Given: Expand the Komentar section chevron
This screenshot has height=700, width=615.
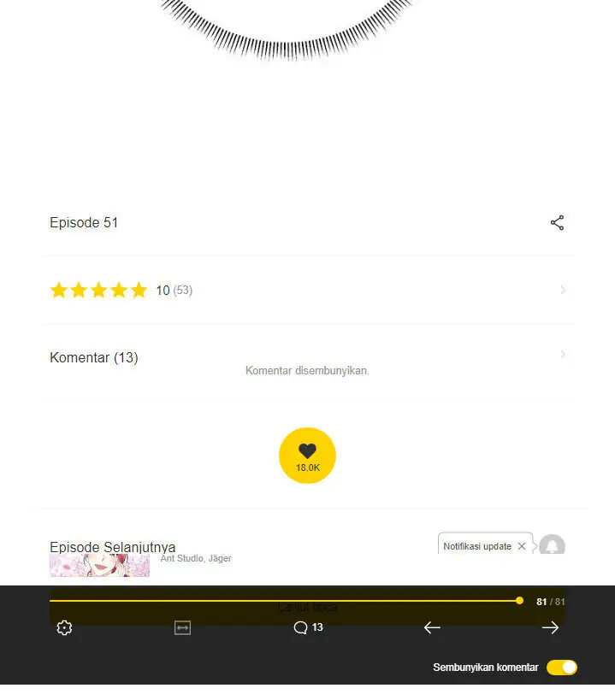Looking at the screenshot, I should click(x=563, y=355).
